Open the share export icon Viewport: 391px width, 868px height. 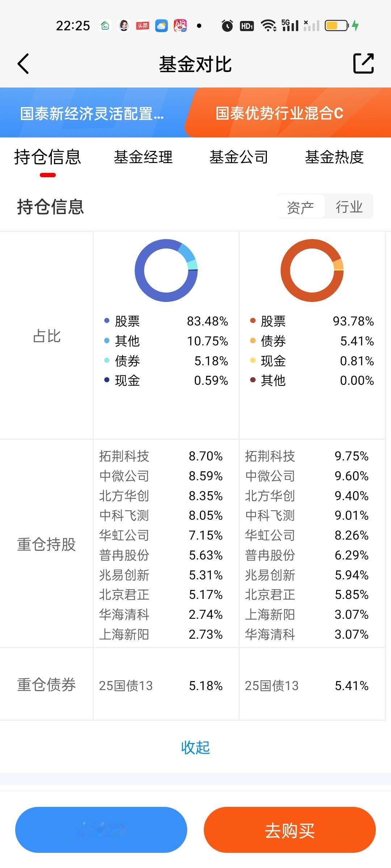(x=363, y=64)
